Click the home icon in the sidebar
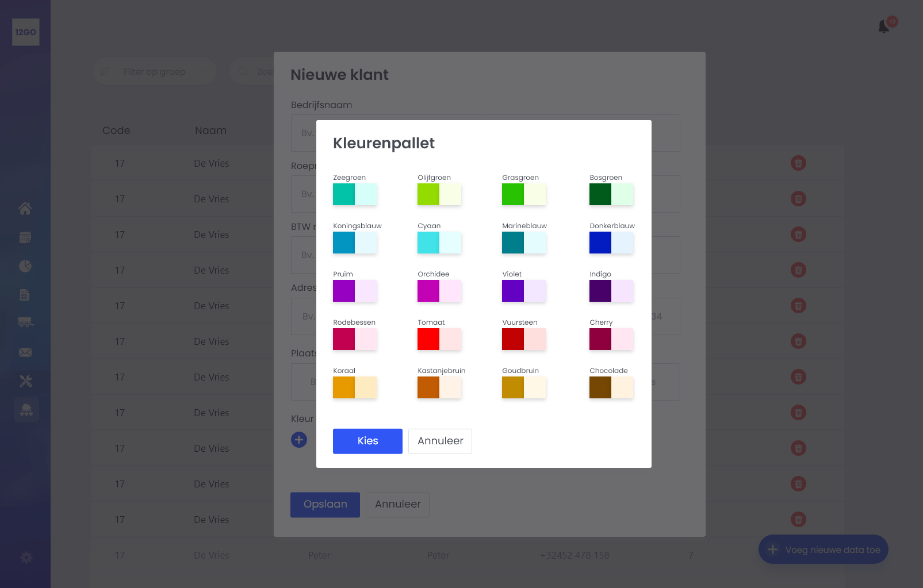Image resolution: width=923 pixels, height=588 pixels. tap(25, 208)
